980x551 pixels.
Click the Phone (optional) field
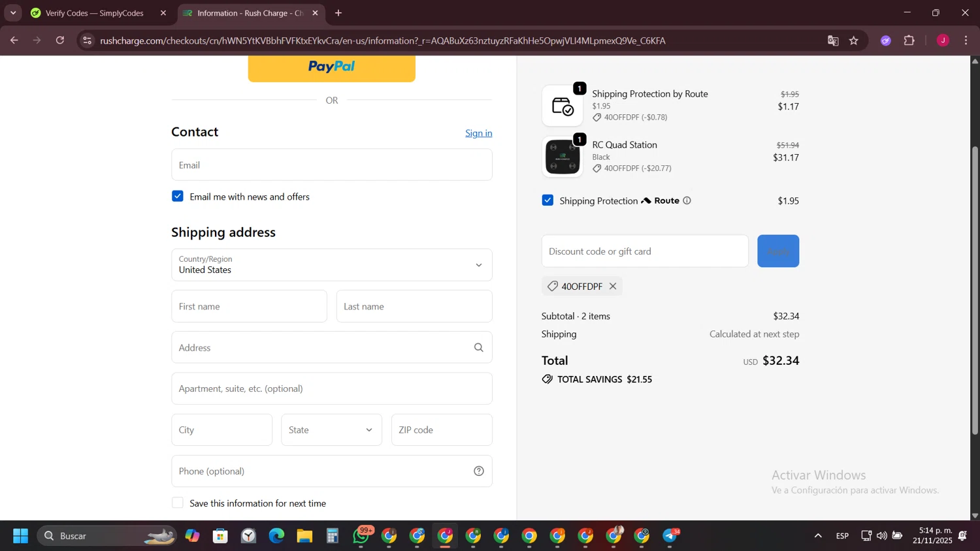pyautogui.click(x=332, y=471)
